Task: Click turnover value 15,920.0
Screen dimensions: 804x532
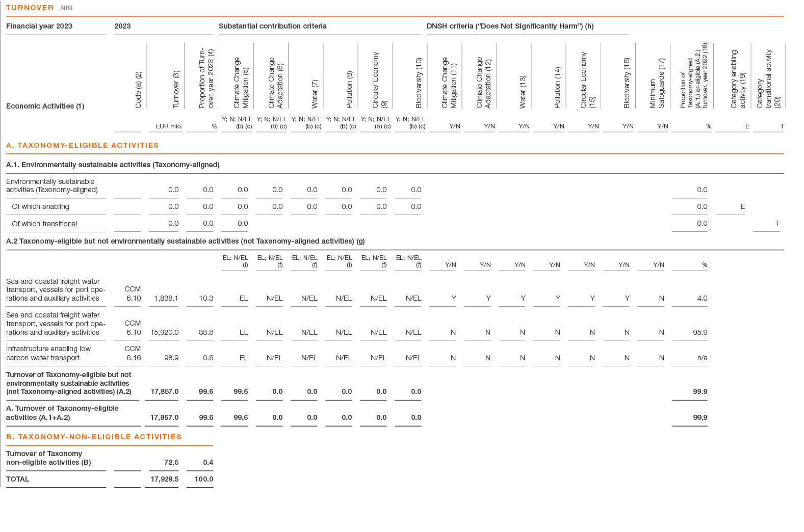Action: click(x=164, y=332)
